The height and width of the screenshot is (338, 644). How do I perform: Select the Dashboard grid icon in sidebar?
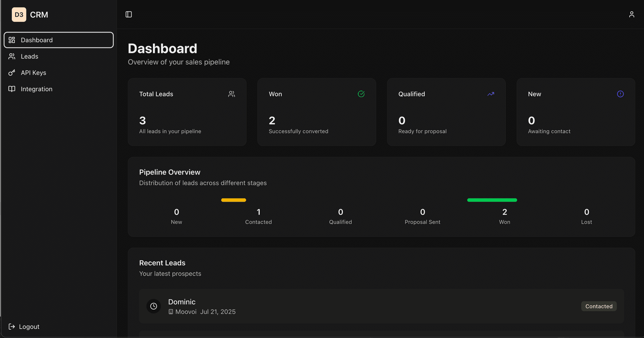[x=12, y=40]
